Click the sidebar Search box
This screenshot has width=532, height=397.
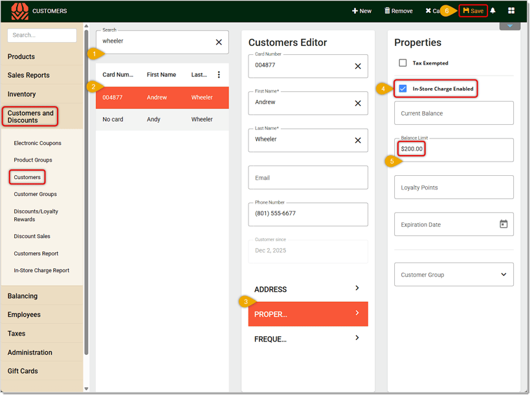[42, 36]
